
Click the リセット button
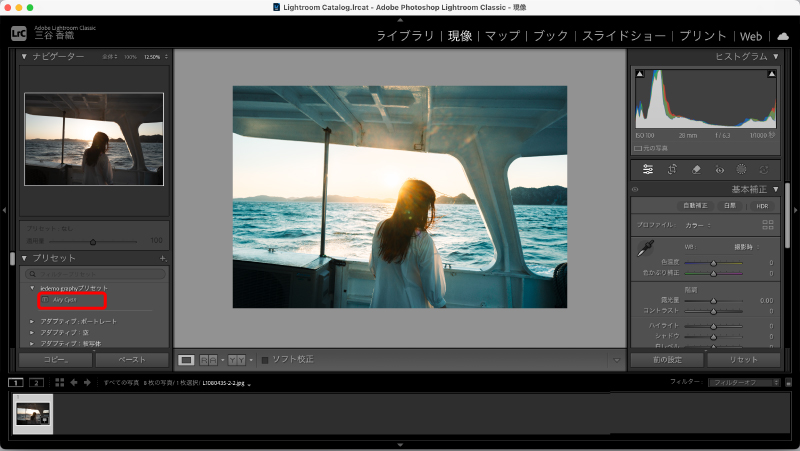click(743, 359)
